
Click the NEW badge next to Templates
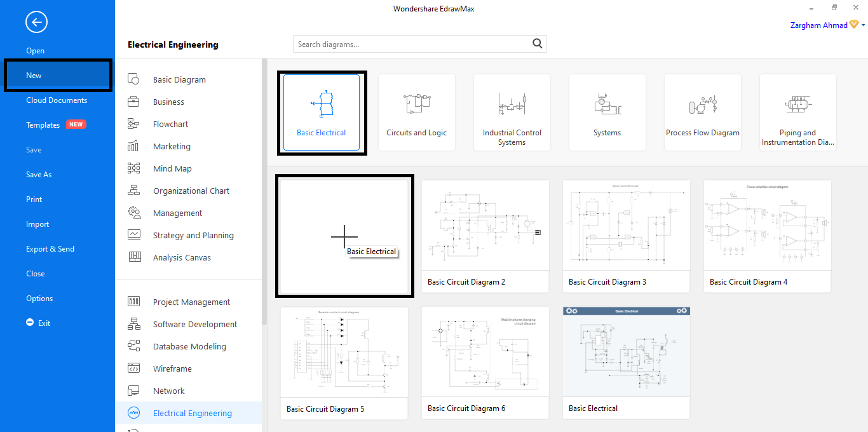(x=76, y=125)
